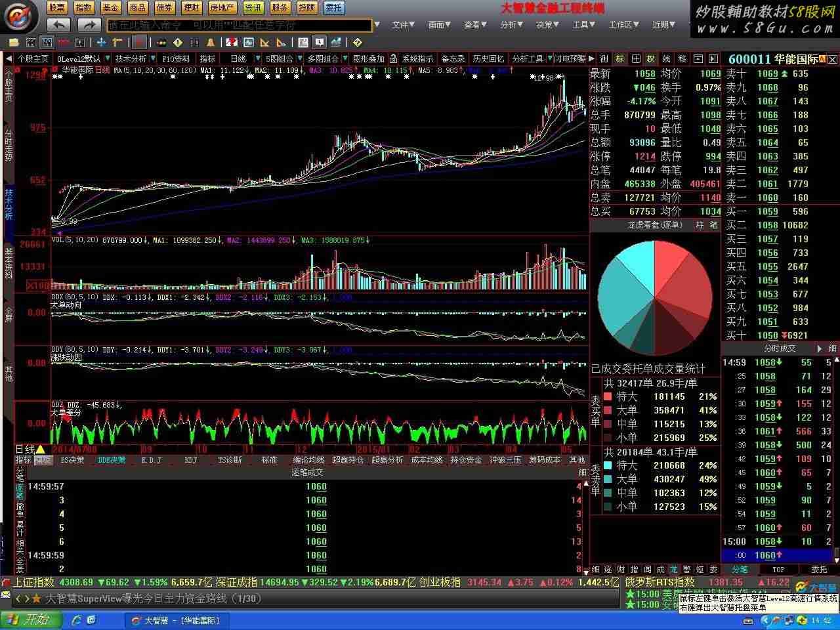Open the folder icon in toolbar
Image resolution: width=840 pixels, height=630 pixels.
[14, 43]
